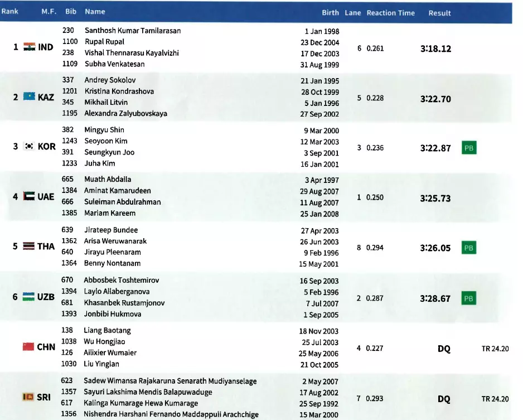Click the UAE flag icon
The width and height of the screenshot is (523, 420).
tap(29, 196)
